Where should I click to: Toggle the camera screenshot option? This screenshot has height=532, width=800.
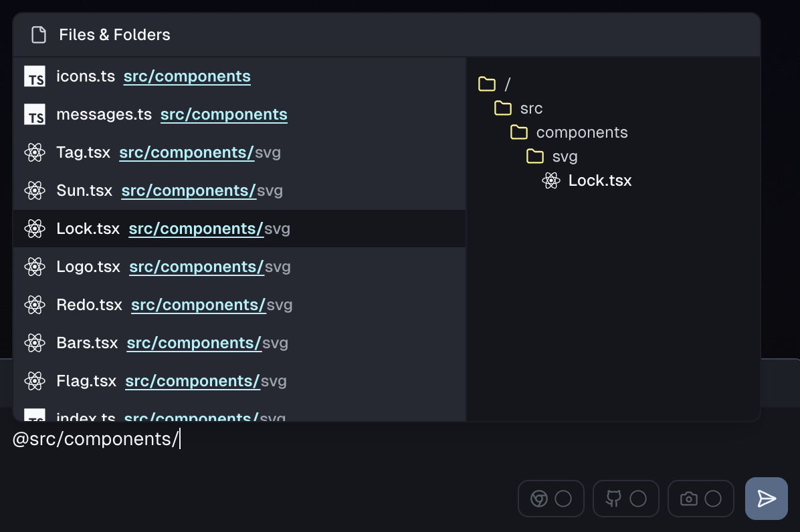700,499
